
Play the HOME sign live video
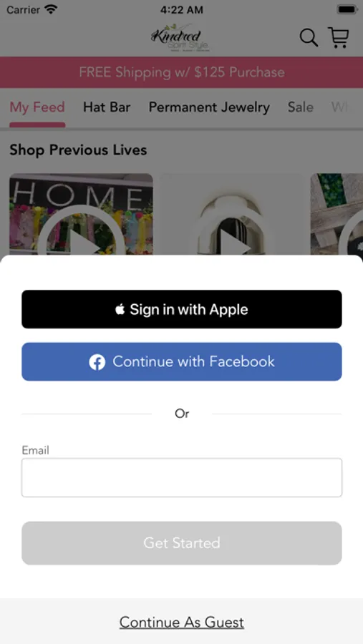tap(81, 214)
